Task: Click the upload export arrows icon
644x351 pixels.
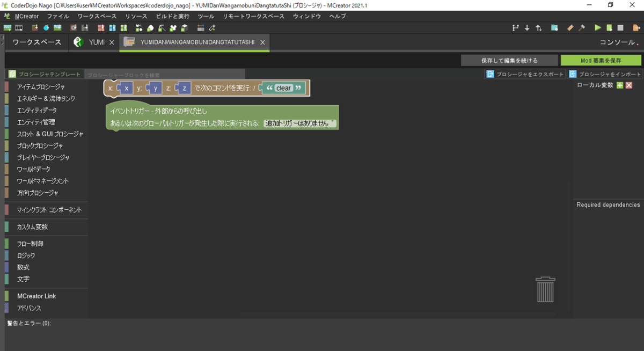Action: pyautogui.click(x=539, y=27)
